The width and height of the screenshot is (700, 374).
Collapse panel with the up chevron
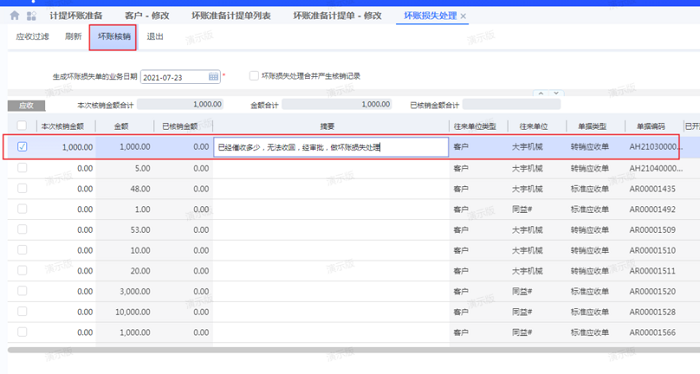541,93
